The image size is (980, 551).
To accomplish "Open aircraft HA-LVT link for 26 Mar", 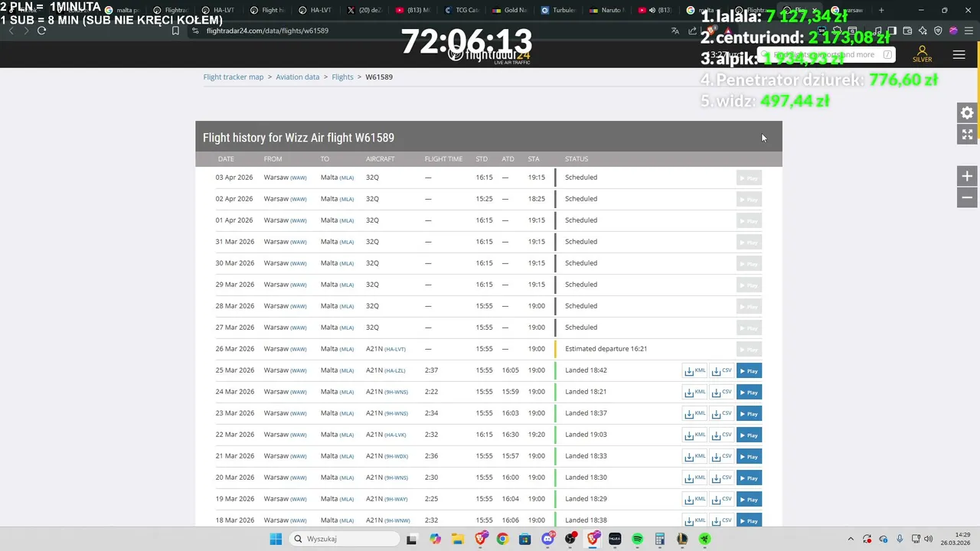I will tap(395, 349).
